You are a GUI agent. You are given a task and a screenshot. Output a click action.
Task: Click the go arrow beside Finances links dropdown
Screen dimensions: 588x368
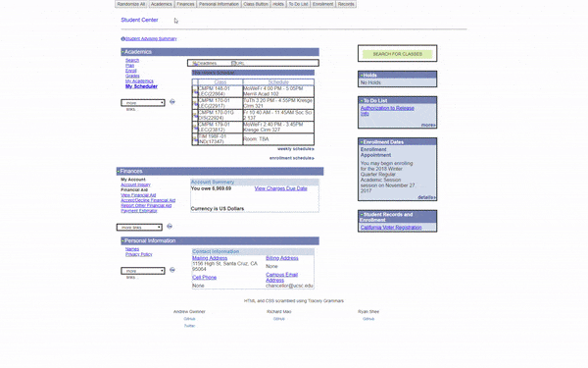170,226
